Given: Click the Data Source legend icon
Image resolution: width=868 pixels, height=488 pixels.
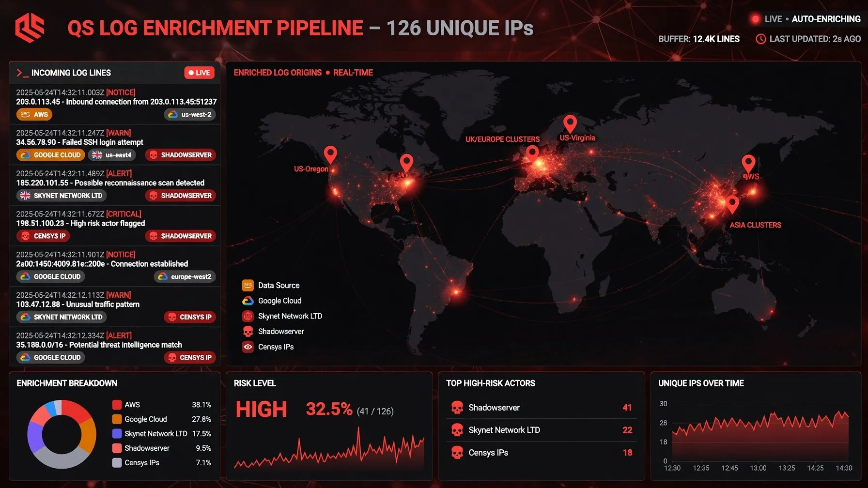Looking at the screenshot, I should (248, 285).
